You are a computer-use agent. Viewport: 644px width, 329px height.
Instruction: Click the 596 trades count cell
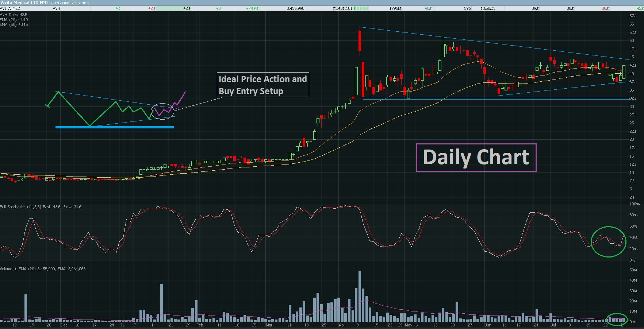467,8
